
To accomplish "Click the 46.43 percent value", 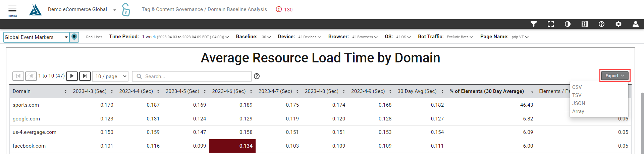I will coord(526,105).
